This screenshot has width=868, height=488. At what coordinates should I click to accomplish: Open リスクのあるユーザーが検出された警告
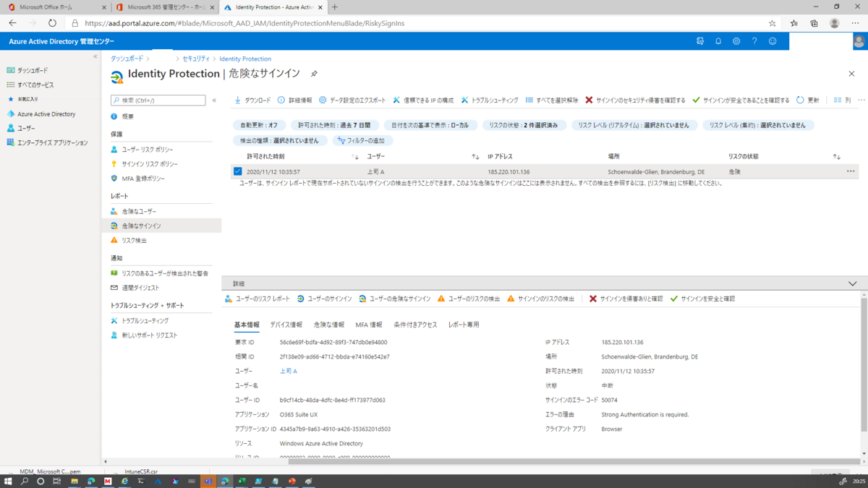tap(160, 273)
